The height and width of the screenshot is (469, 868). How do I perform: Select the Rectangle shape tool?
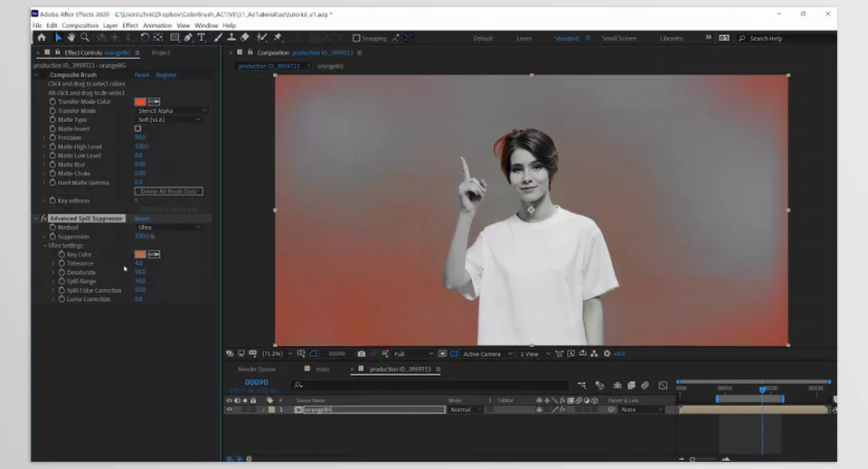[x=175, y=38]
